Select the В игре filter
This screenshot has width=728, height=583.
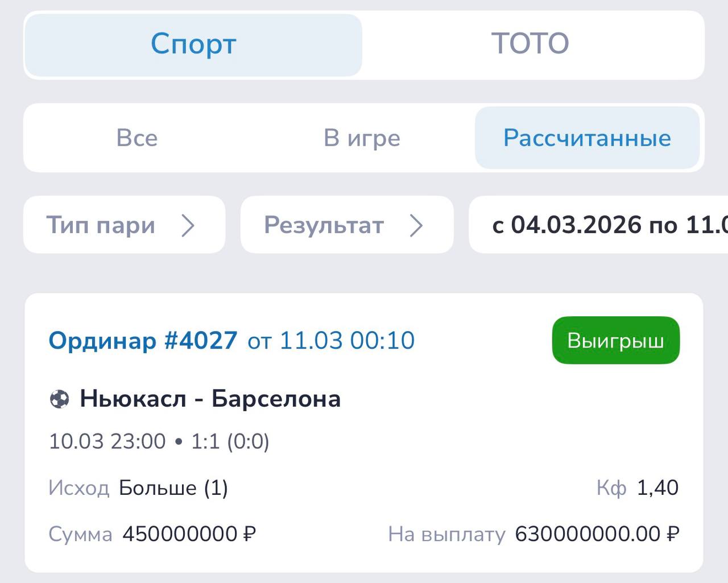pos(362,138)
